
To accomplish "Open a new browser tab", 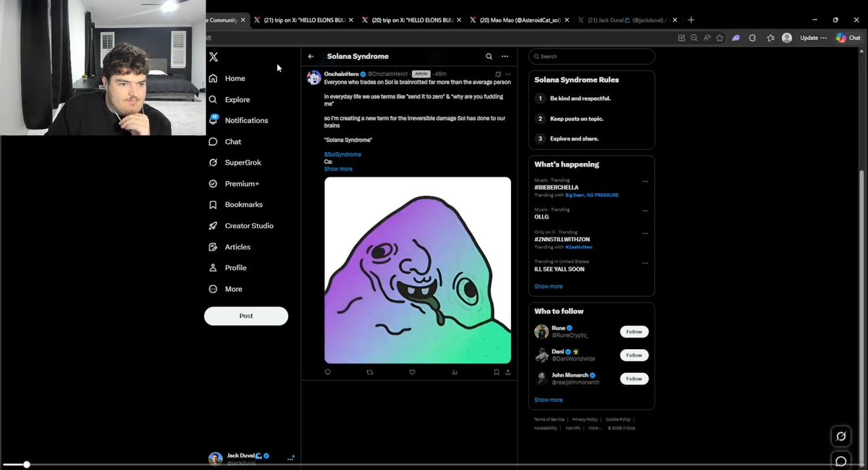I will pyautogui.click(x=691, y=20).
